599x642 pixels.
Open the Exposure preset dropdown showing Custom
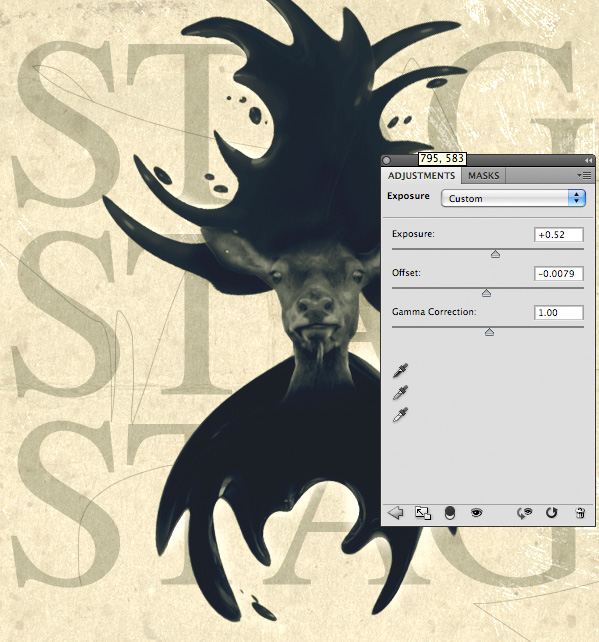click(x=513, y=198)
